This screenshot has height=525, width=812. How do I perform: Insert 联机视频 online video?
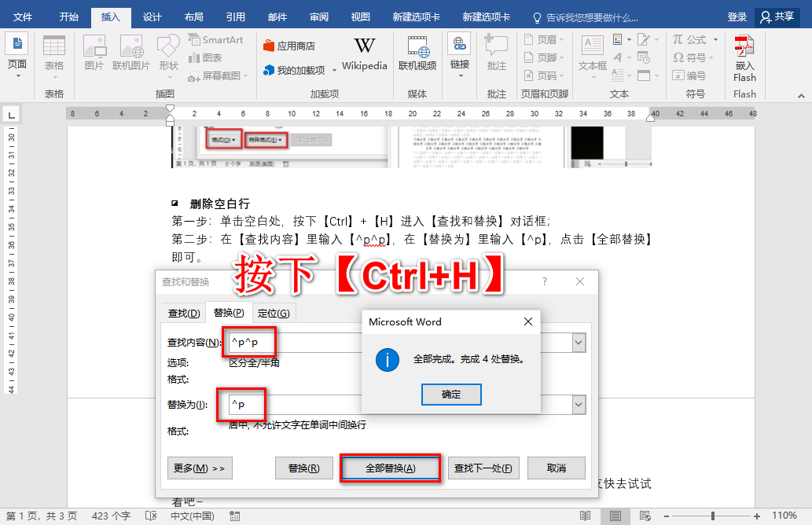pos(417,53)
